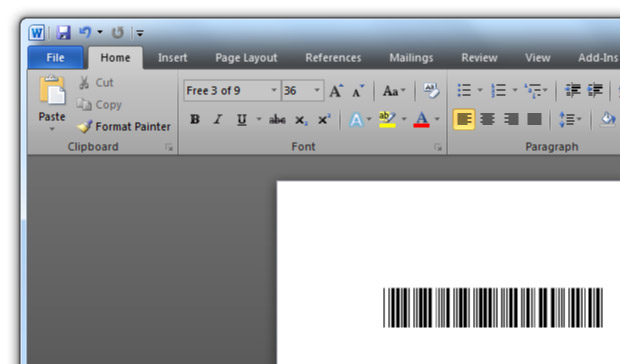Apply numbered list
Image resolution: width=620 pixels, height=364 pixels.
coord(499,90)
